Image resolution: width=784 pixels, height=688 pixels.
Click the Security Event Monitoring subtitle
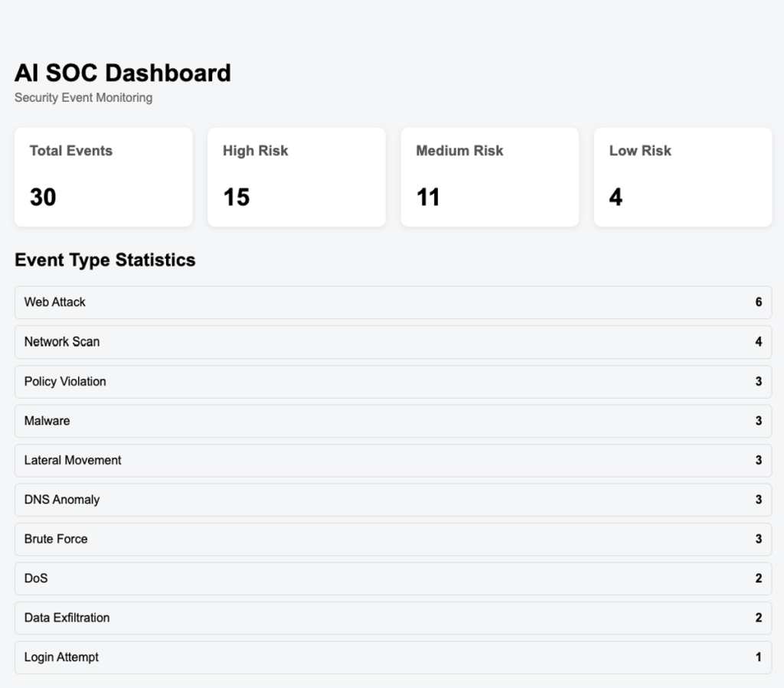(83, 98)
